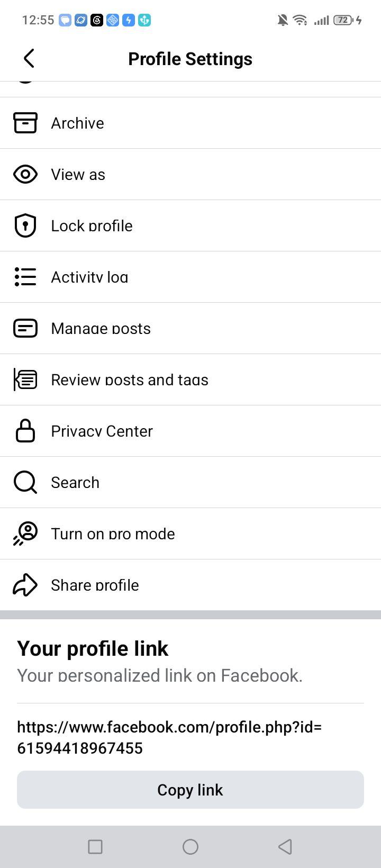Tap the pro mode person icon
Viewport: 381px width, 868px height.
click(25, 534)
